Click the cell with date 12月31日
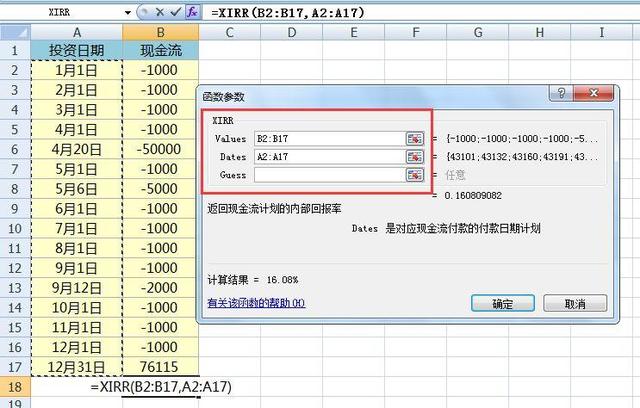This screenshot has height=408, width=640. coord(76,367)
